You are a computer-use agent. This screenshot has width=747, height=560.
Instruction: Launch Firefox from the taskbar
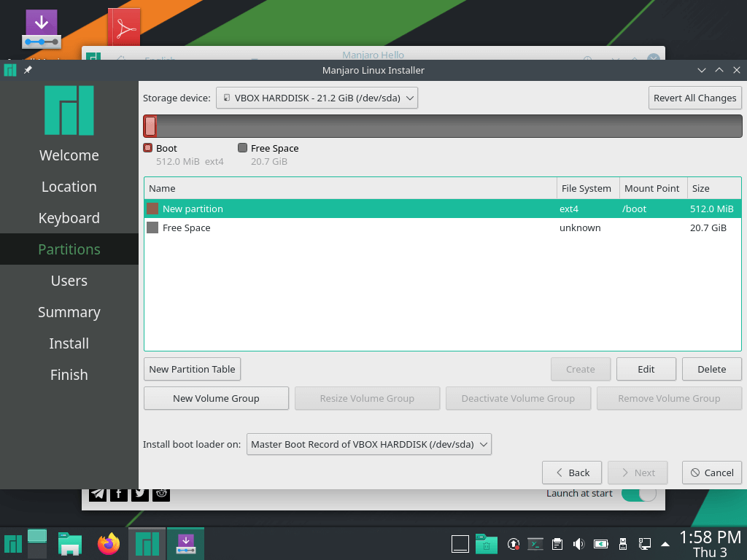pos(109,544)
